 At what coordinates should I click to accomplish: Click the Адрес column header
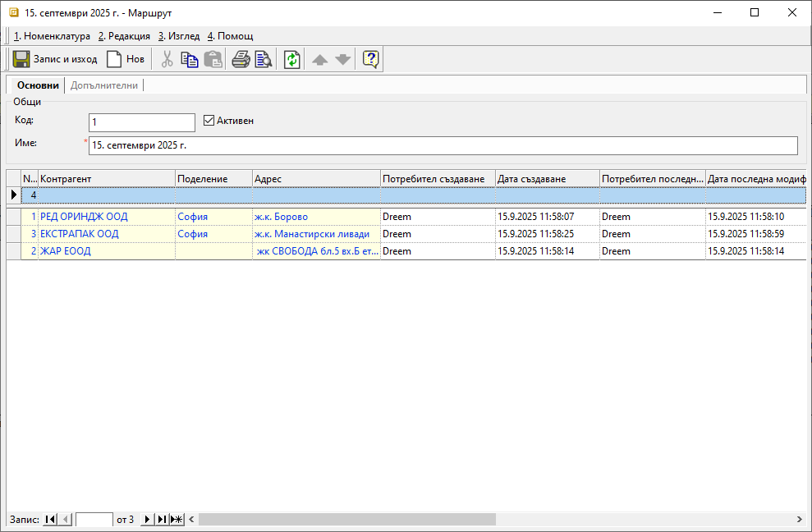coord(316,179)
